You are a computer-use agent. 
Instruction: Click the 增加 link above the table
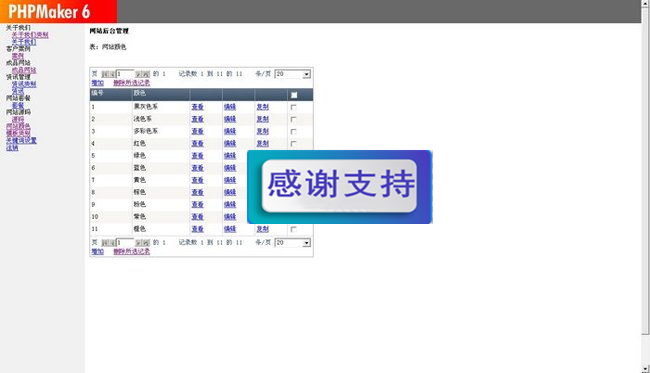tap(97, 83)
